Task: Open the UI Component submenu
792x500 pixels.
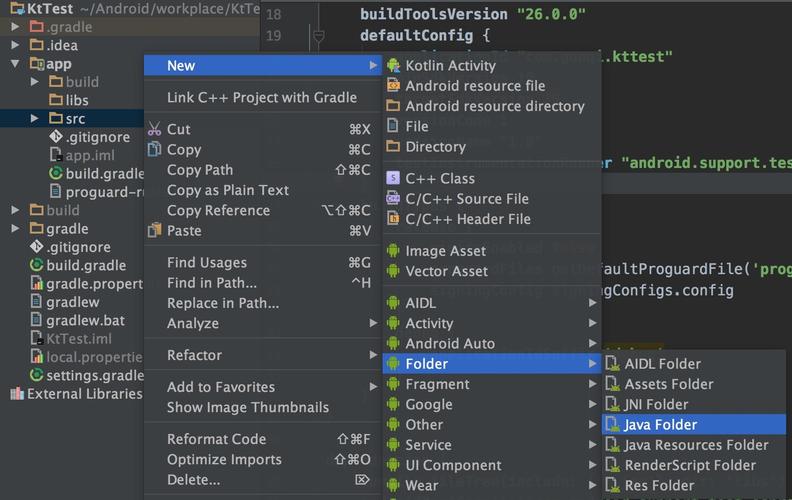Action: pos(492,465)
